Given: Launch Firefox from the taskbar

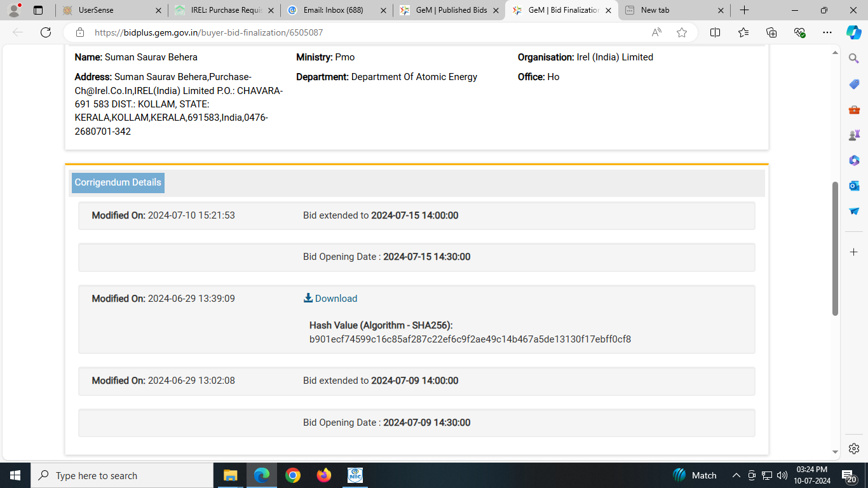Looking at the screenshot, I should tap(324, 475).
